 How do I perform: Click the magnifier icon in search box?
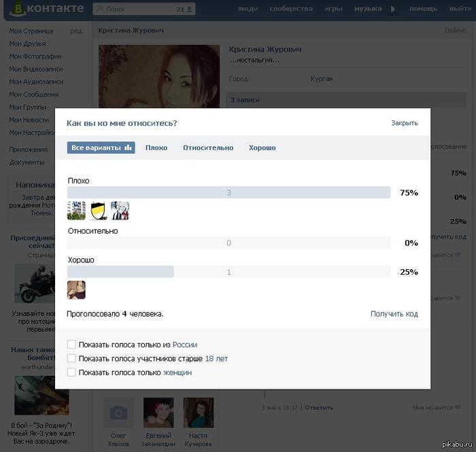[x=99, y=10]
